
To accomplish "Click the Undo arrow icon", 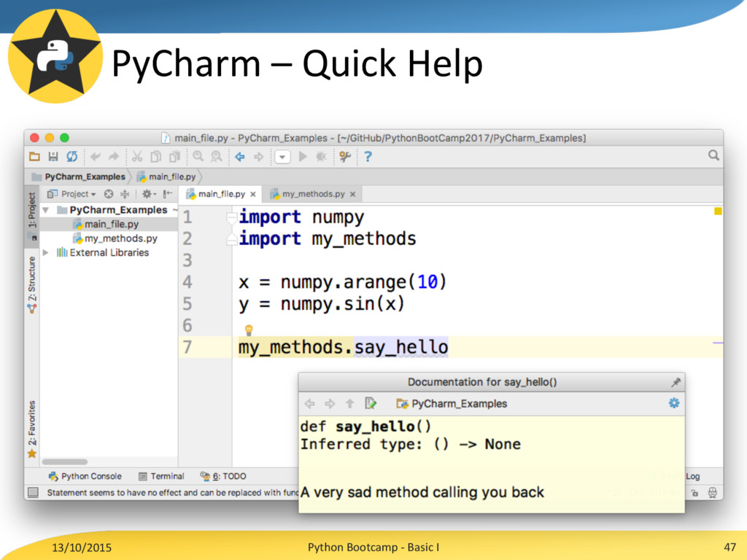I will 96,156.
